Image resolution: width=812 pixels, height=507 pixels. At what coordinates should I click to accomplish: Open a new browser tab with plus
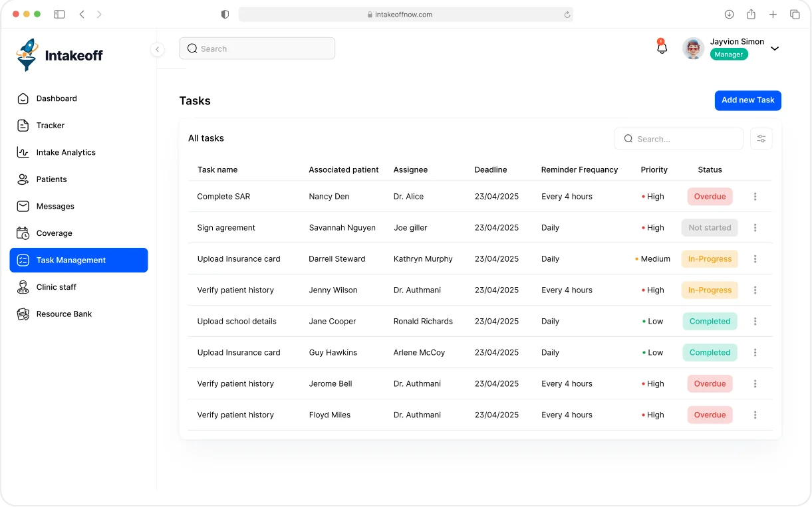click(773, 14)
